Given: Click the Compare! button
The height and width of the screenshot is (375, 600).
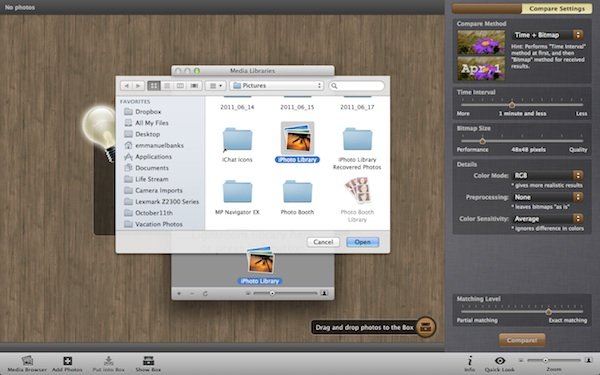Looking at the screenshot, I should 522,340.
